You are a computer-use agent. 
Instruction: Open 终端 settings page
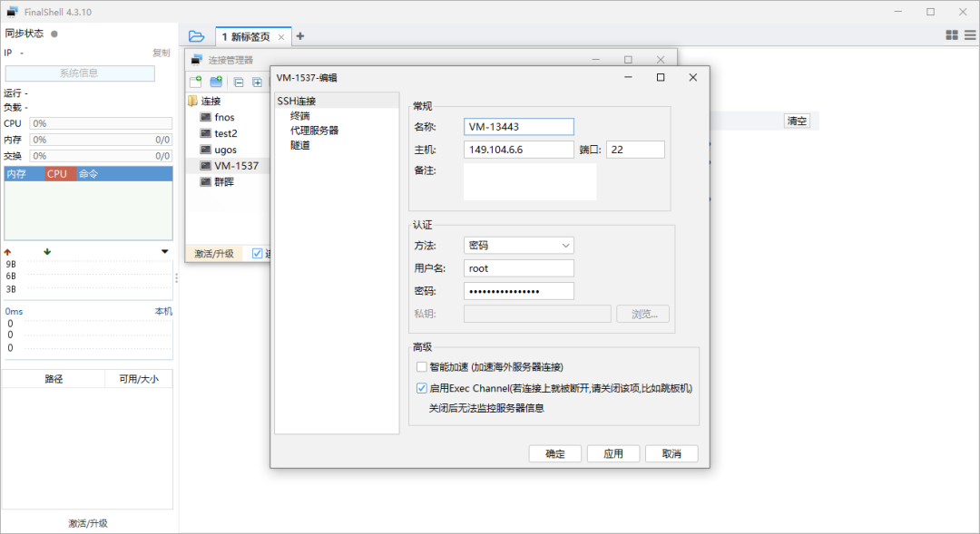300,115
